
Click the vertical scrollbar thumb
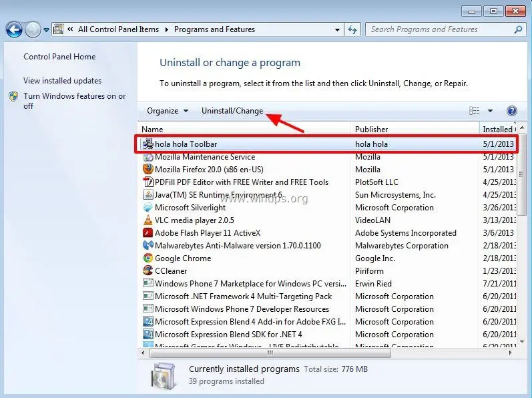[521, 174]
